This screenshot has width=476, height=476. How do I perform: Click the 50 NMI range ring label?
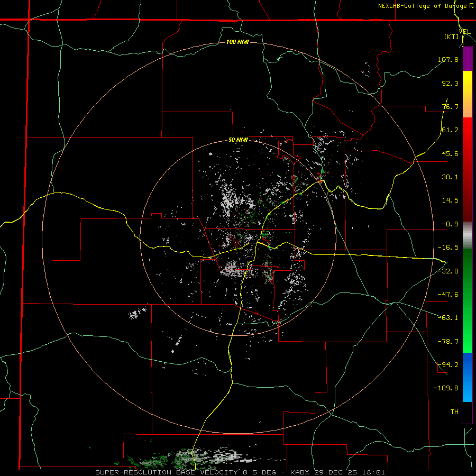click(238, 140)
